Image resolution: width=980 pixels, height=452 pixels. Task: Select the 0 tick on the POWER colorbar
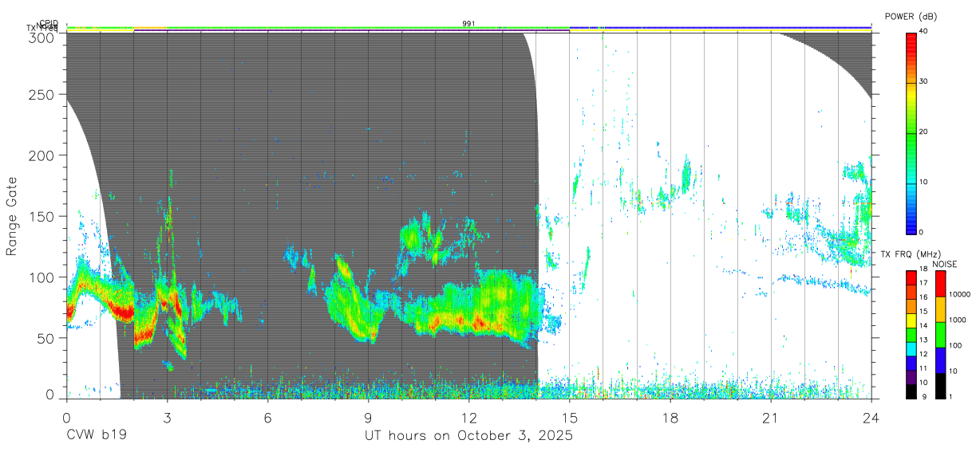click(921, 232)
